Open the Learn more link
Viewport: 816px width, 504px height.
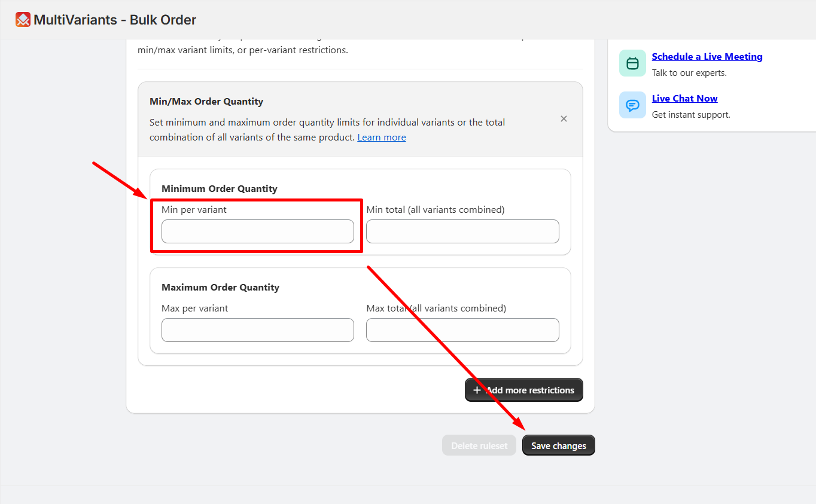point(382,138)
